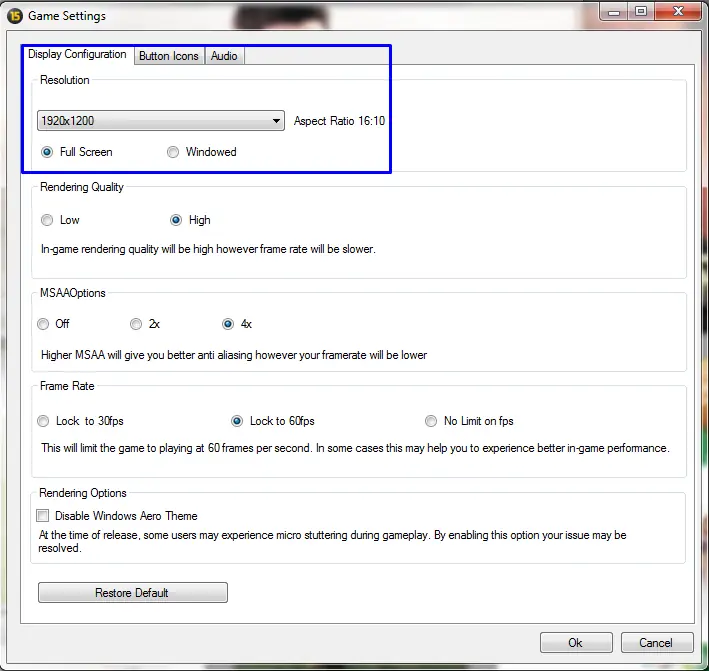Close the Game Settings window
This screenshot has width=709, height=671.
tap(678, 12)
